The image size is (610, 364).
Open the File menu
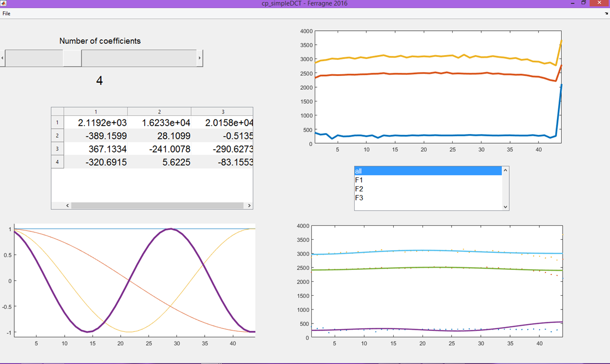(x=6, y=13)
